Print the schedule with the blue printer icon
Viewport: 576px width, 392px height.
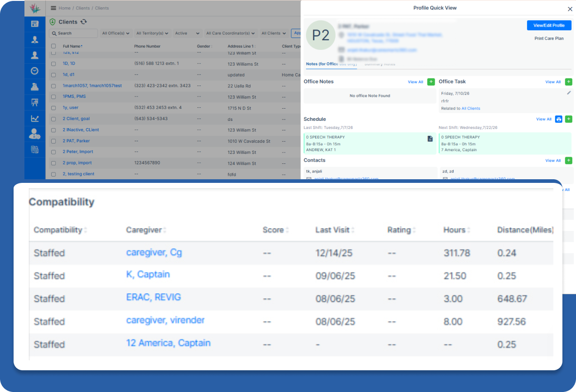point(559,119)
